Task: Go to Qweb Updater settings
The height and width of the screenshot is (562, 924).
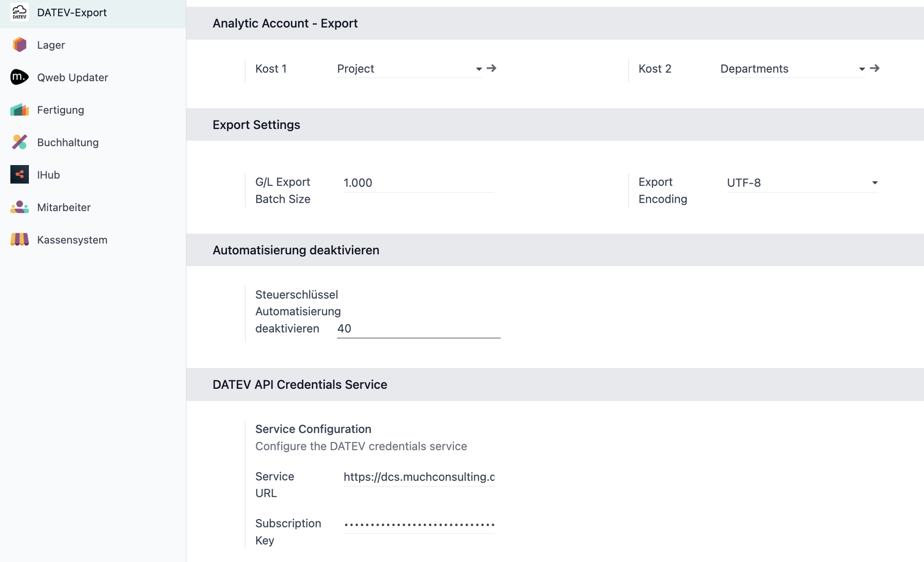Action: [x=93, y=77]
